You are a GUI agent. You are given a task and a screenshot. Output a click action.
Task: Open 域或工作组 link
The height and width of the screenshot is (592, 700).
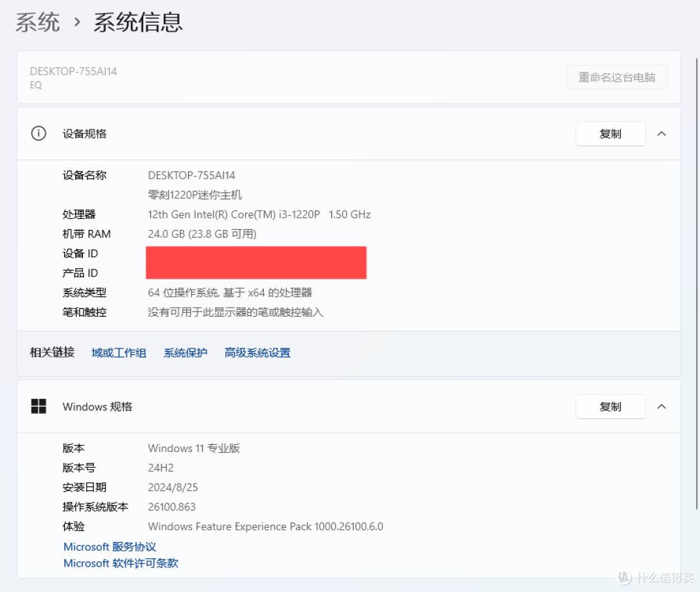pos(119,353)
